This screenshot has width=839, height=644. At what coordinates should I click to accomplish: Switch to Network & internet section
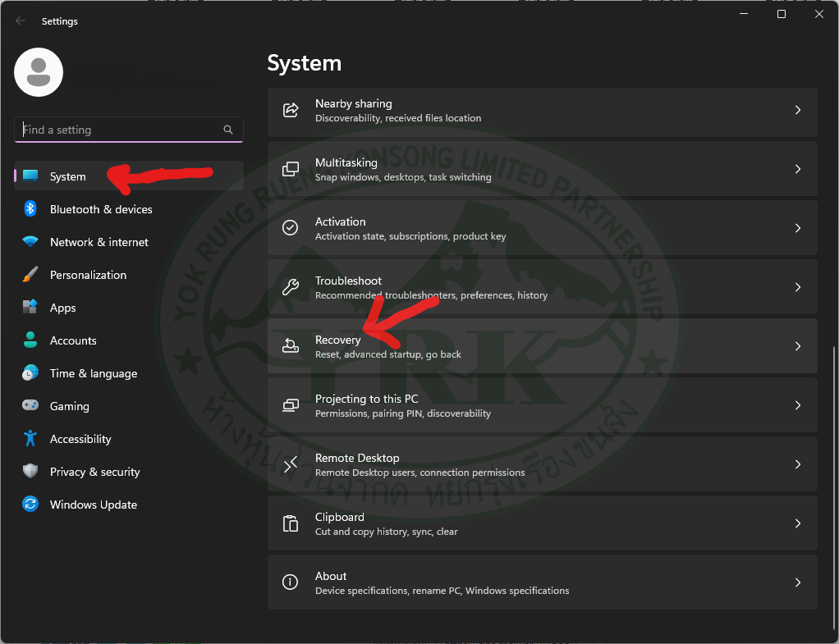point(129,242)
